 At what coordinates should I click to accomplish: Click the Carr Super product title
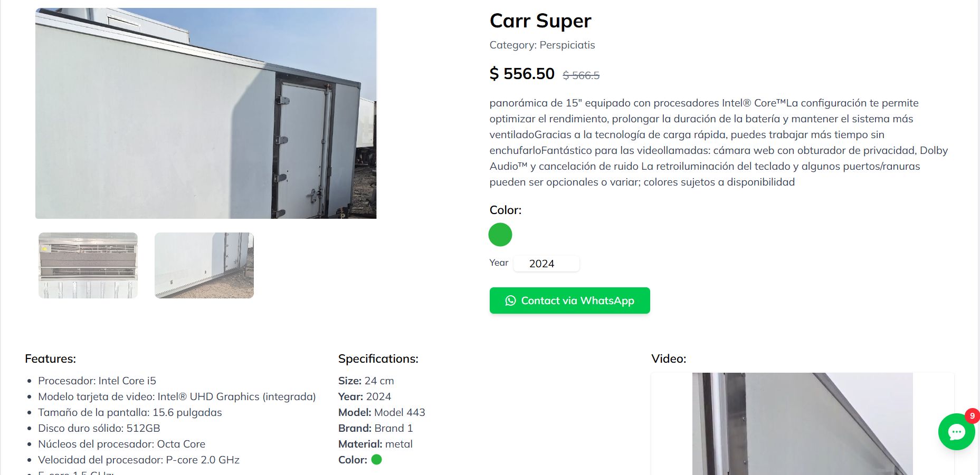[x=540, y=21]
